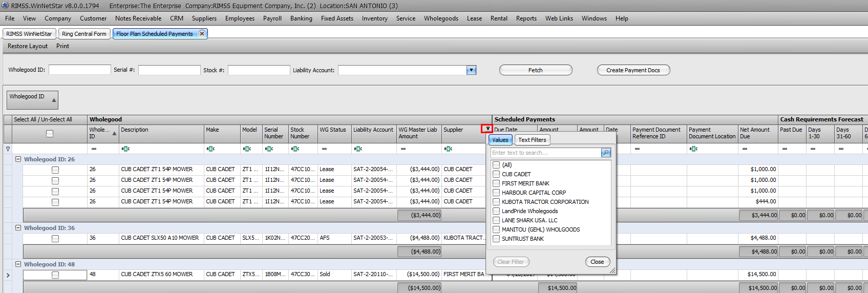Close the filter popup with Close button
This screenshot has width=868, height=293.
click(598, 262)
